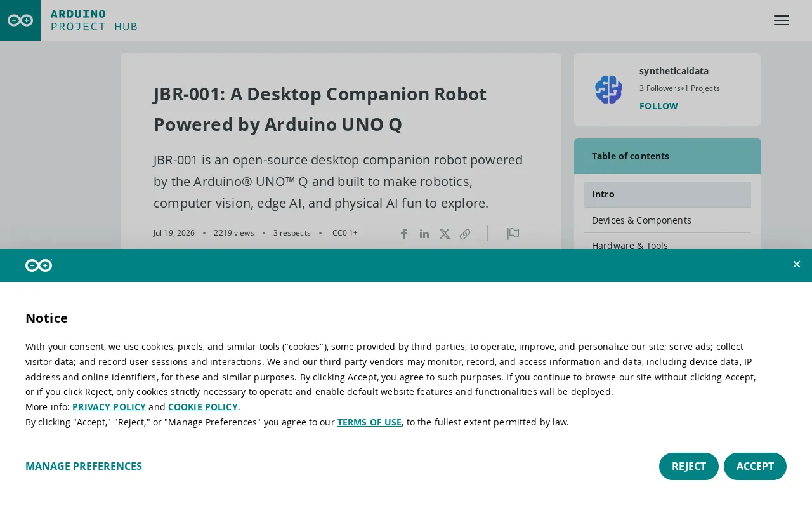Share project on X
Image resolution: width=812 pixels, height=508 pixels.
click(x=445, y=234)
